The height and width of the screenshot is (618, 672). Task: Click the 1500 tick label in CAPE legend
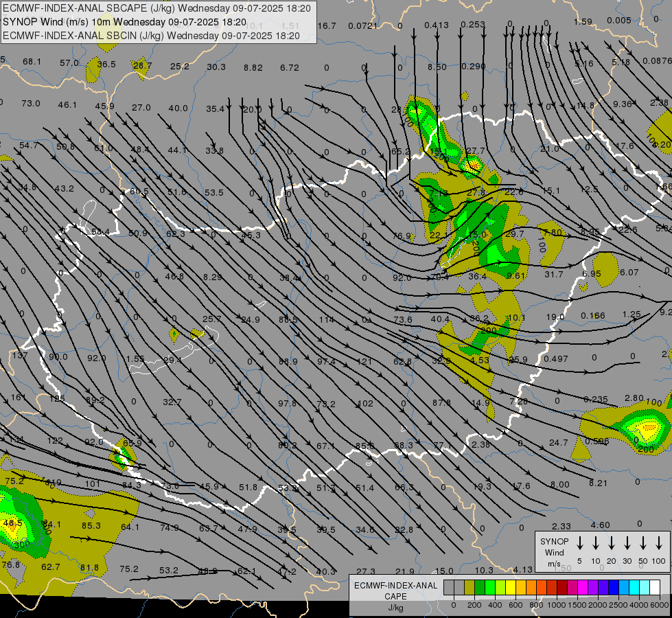click(577, 605)
